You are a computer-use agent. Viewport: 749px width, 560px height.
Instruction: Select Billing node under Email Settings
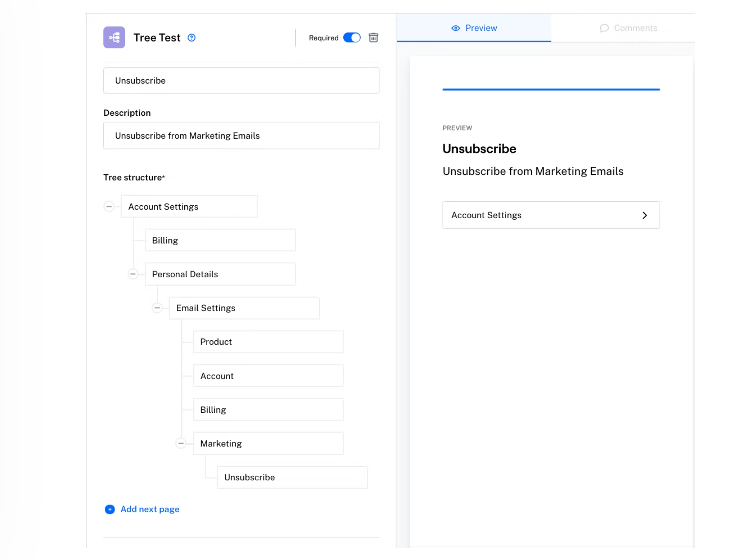point(268,410)
